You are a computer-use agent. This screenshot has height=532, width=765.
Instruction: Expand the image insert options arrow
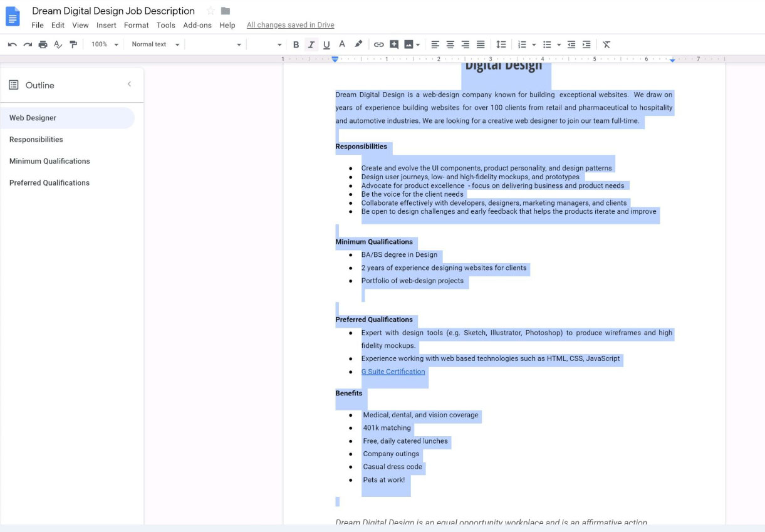coord(418,44)
